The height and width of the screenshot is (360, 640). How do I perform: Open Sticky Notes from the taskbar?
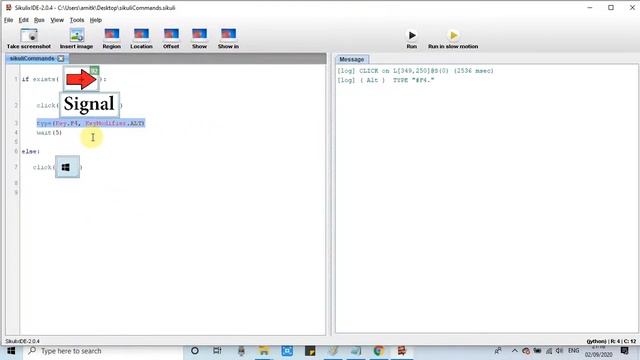coord(310,351)
